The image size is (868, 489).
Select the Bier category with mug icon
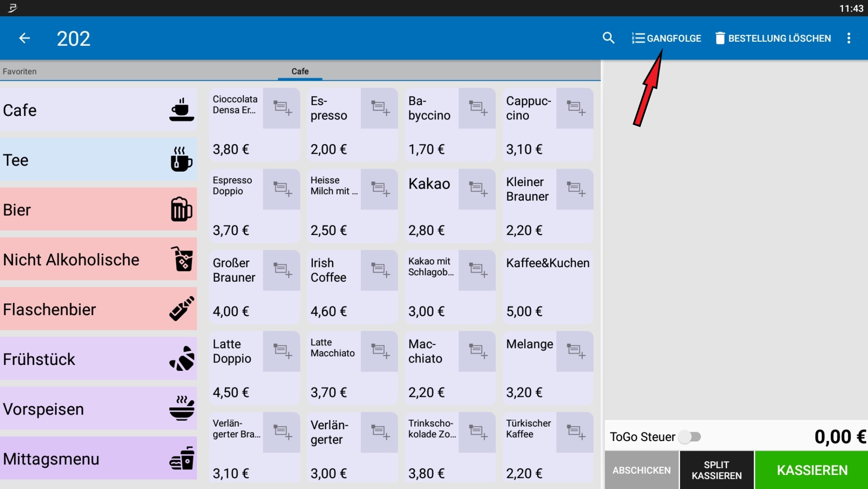[x=98, y=209]
